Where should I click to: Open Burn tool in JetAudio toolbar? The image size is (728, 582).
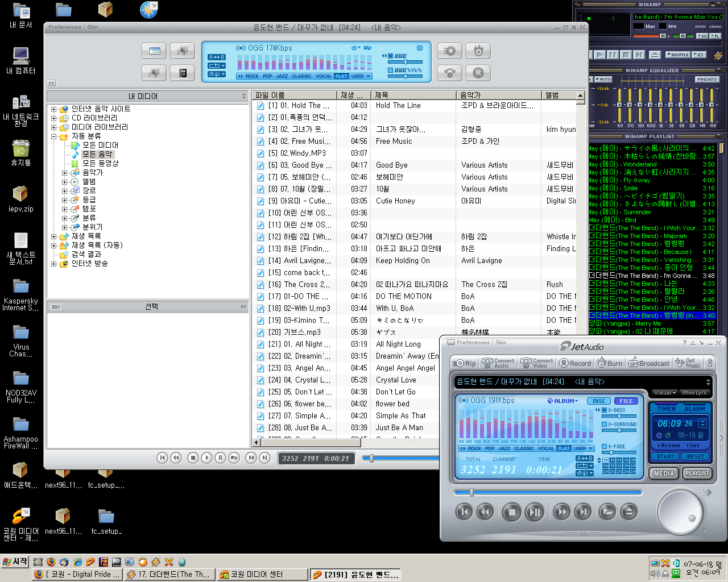pos(609,363)
